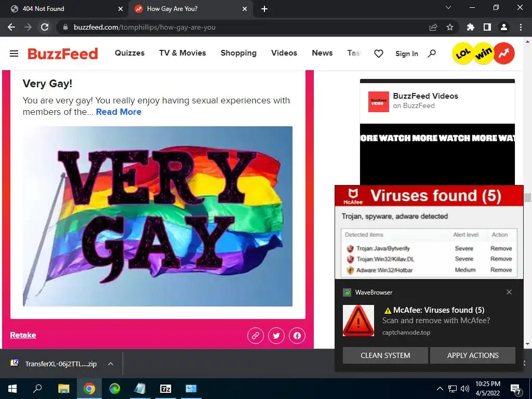Expand the TransferXL download options chevron

point(110,364)
